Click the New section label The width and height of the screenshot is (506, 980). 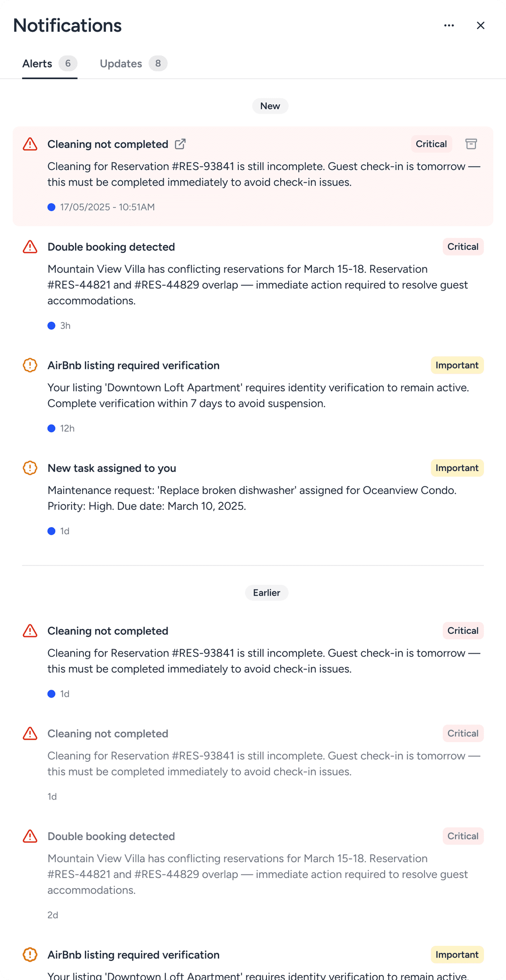point(270,106)
